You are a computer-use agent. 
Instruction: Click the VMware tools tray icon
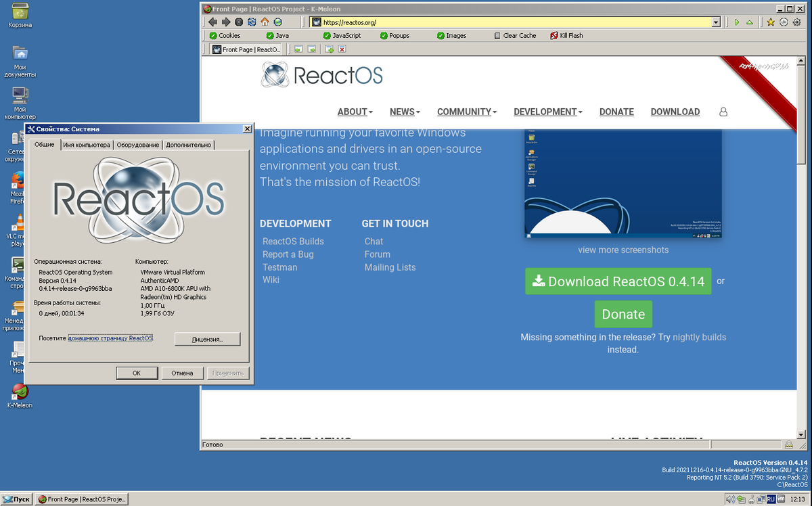tap(780, 499)
